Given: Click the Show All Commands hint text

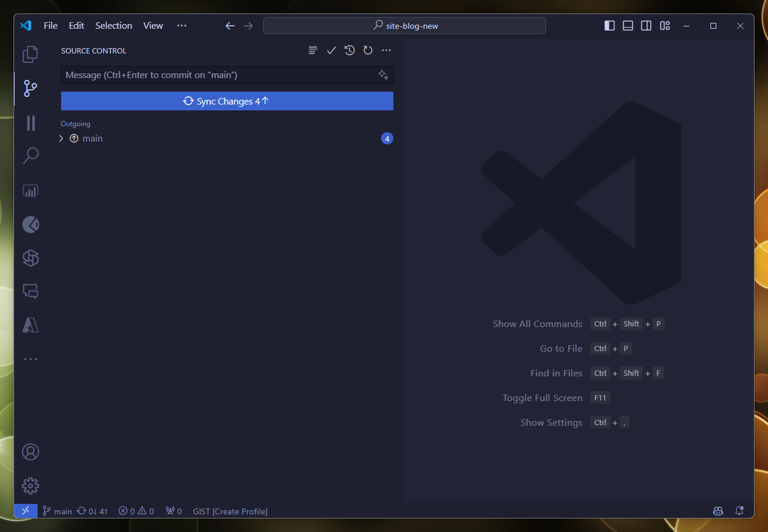Looking at the screenshot, I should pyautogui.click(x=537, y=324).
